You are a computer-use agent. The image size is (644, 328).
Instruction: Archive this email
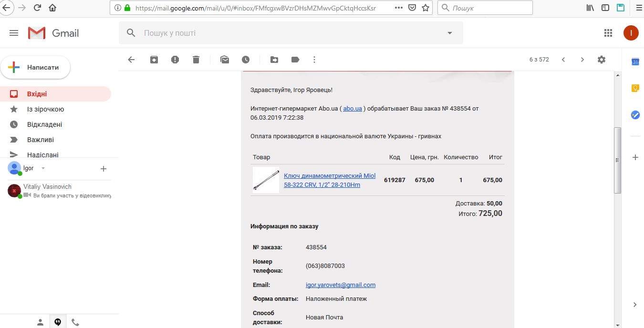click(x=154, y=60)
